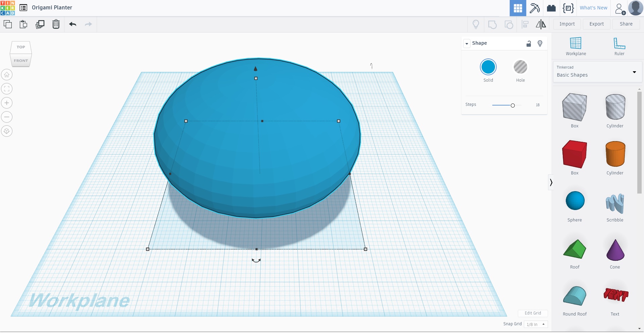
Task: Collapse the Shape panel arrow
Action: pyautogui.click(x=467, y=43)
